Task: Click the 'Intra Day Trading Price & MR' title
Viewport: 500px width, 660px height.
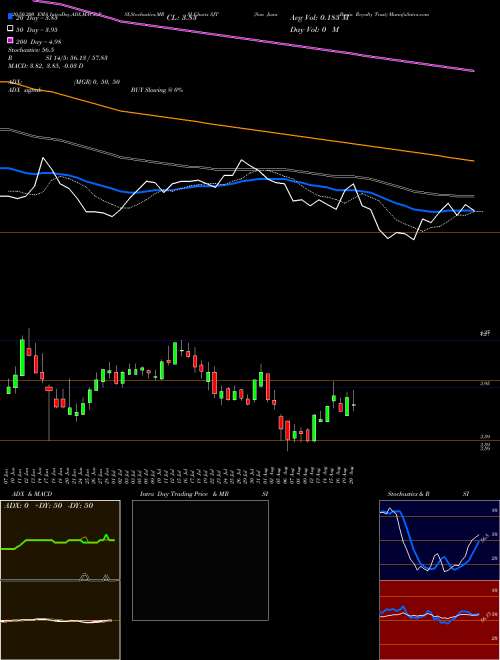Action: pyautogui.click(x=184, y=494)
